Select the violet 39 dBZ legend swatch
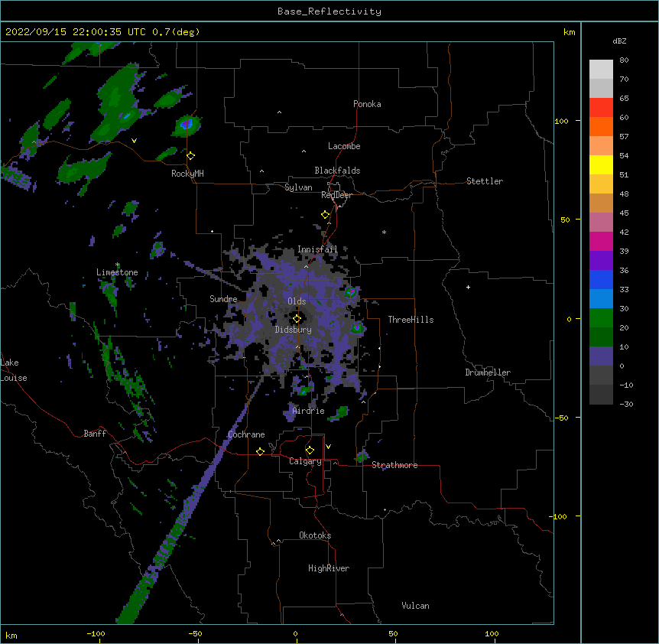The width and height of the screenshot is (659, 644). tap(601, 261)
